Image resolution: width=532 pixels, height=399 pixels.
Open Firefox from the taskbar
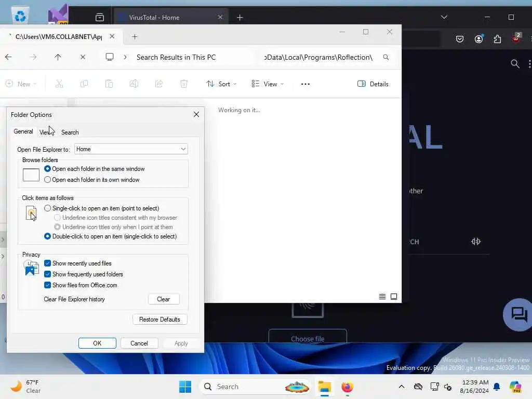(x=347, y=387)
